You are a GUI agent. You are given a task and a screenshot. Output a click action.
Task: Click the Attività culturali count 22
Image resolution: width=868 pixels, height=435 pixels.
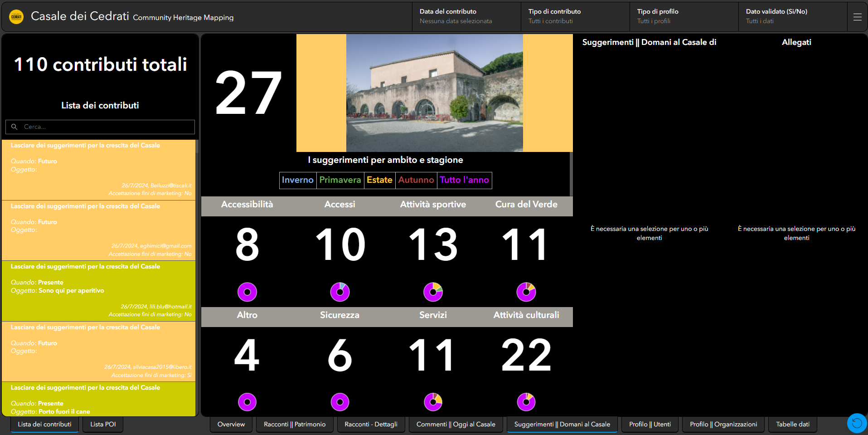[526, 355]
